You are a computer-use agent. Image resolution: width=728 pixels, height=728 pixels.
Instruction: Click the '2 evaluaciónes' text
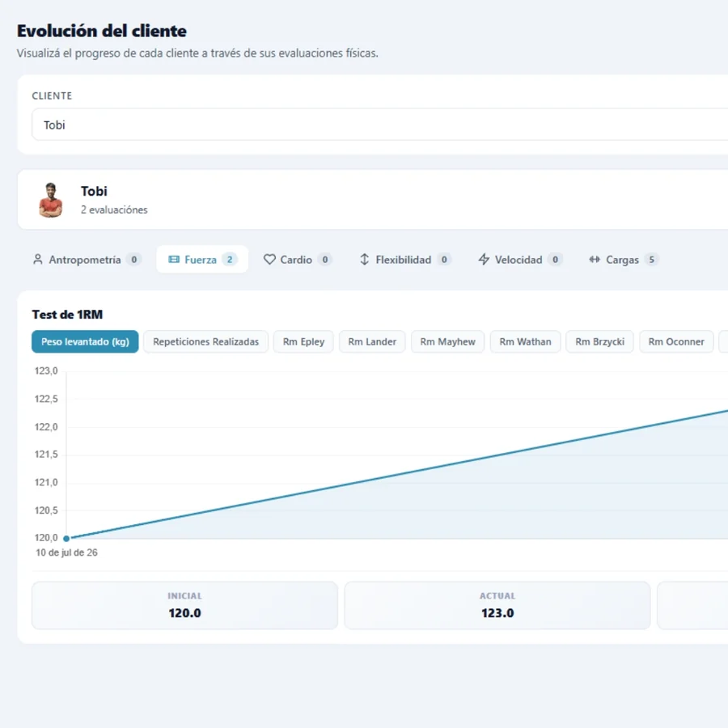[114, 210]
